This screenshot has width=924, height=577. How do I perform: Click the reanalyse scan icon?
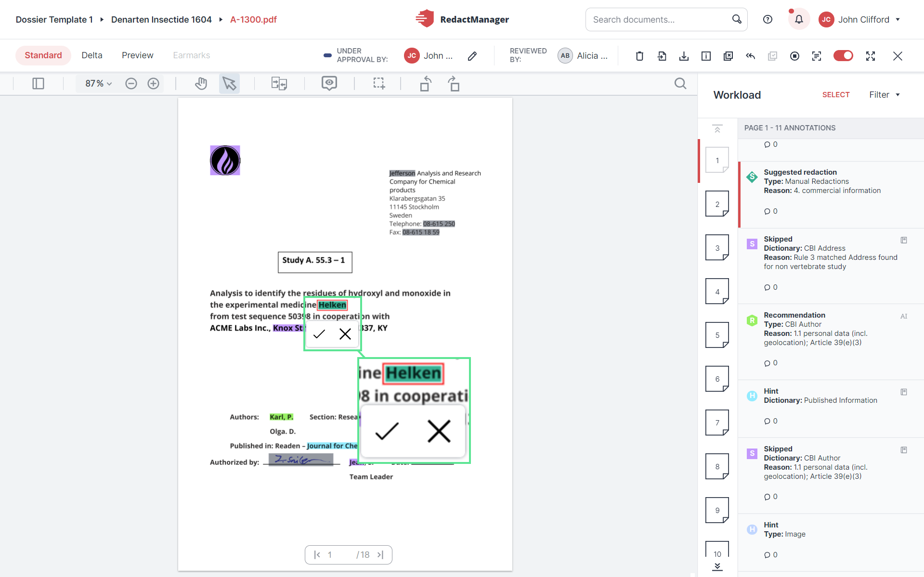817,56
